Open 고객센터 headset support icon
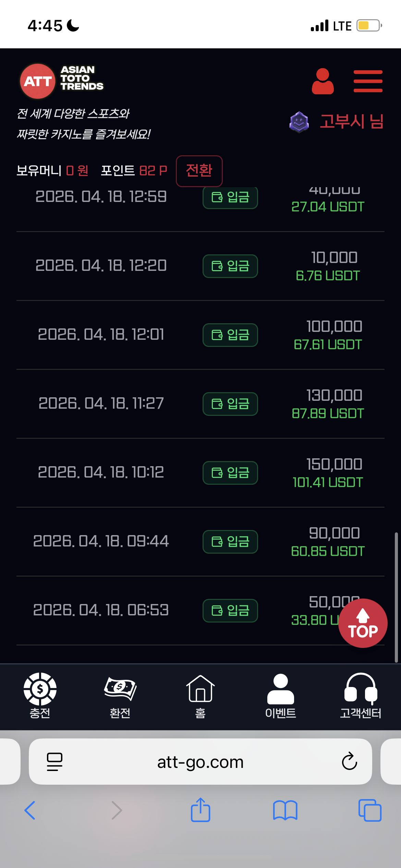 click(x=360, y=695)
